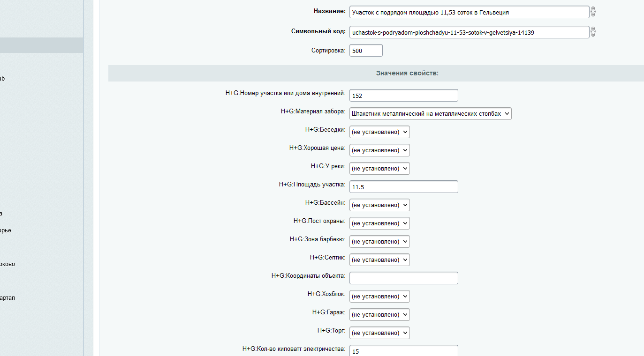Click the broken-link icon beside the Название field
Screen dimensions: 644x356
click(x=593, y=12)
